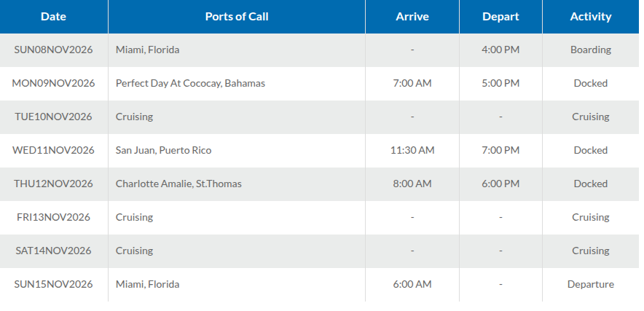The height and width of the screenshot is (311, 644).
Task: Click the Activity column header
Action: 591,17
